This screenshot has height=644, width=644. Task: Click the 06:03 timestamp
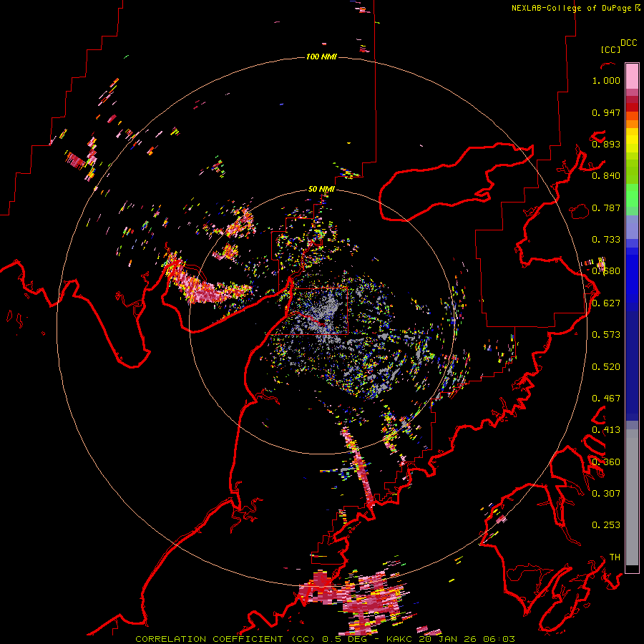click(x=498, y=639)
